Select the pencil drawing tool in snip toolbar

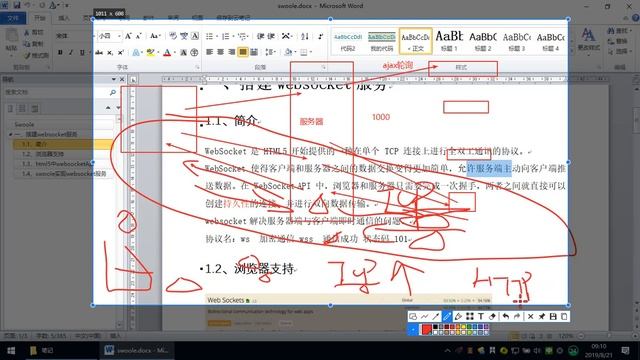447,316
